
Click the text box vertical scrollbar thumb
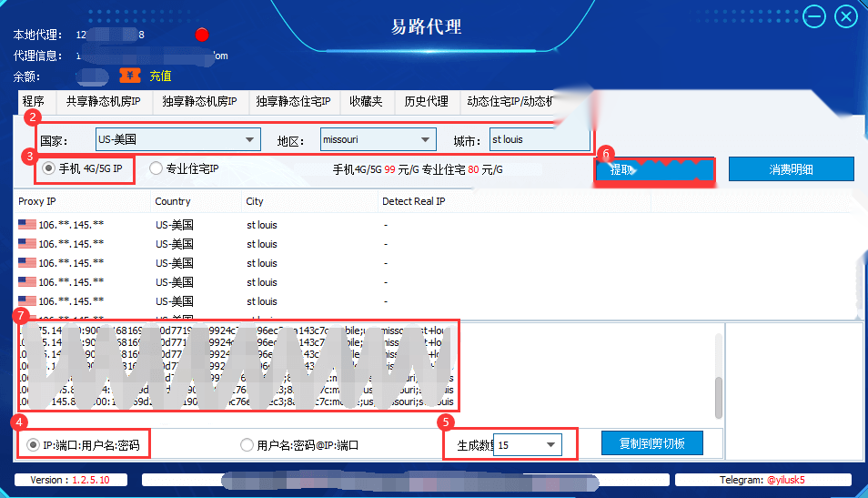(x=719, y=398)
